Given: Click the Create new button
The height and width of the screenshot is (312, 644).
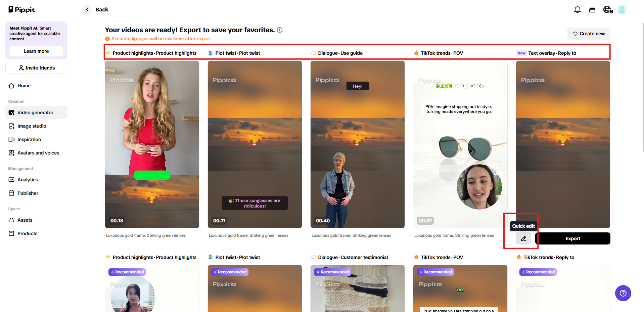Looking at the screenshot, I should [x=589, y=34].
